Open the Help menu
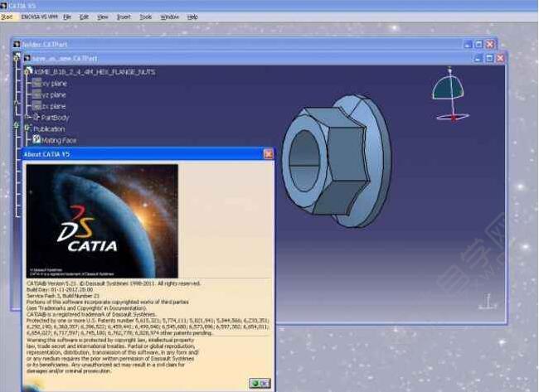Image resolution: width=539 pixels, height=392 pixels. pyautogui.click(x=192, y=17)
